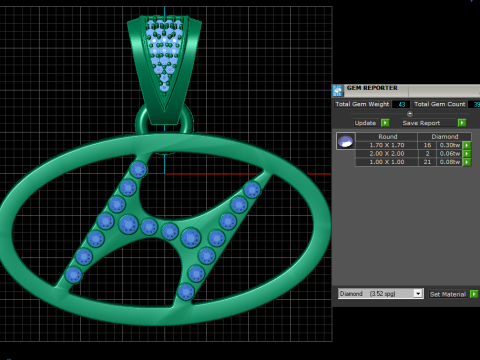Click green arrow for 1.70 X 1.70 row
The height and width of the screenshot is (360, 480).
click(467, 145)
